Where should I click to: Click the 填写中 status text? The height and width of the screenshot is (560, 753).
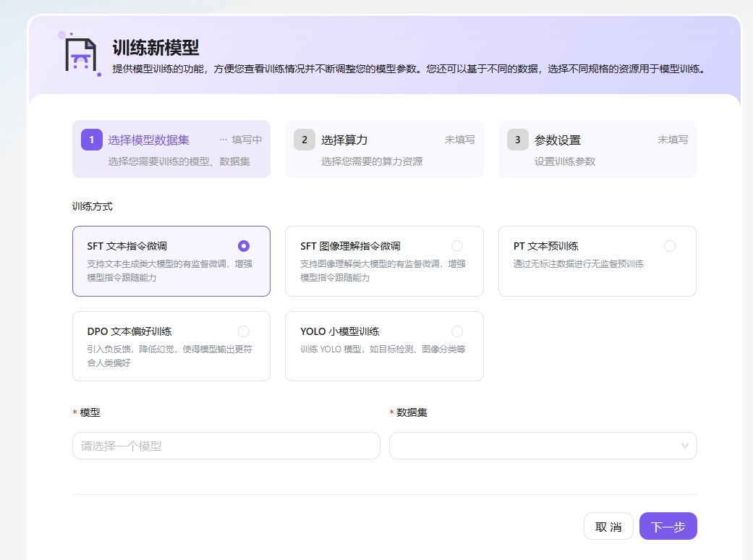pos(247,140)
